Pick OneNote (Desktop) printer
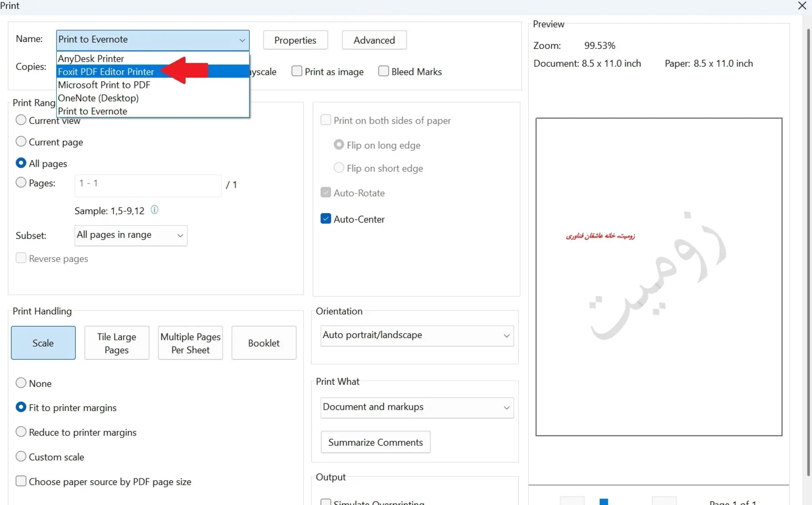Viewport: 812px width, 505px height. coord(153,98)
